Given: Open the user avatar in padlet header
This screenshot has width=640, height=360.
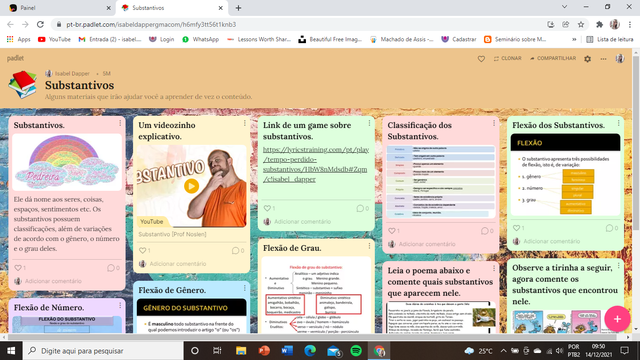Looking at the screenshot, I should (620, 58).
